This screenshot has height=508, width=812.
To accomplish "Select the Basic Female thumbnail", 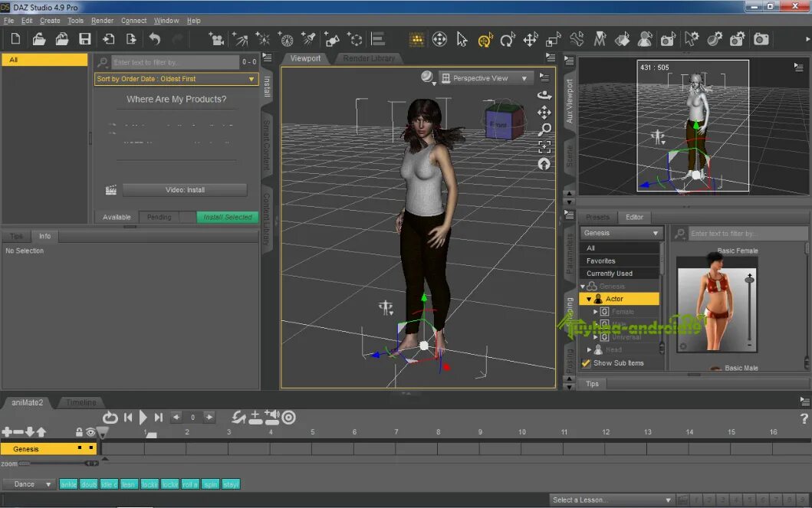I will [x=717, y=306].
